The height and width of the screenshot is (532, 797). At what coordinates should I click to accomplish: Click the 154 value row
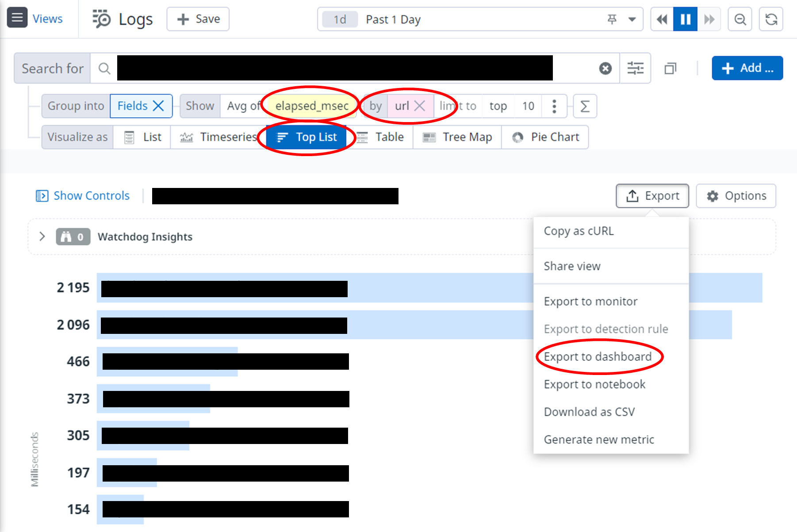click(120, 509)
